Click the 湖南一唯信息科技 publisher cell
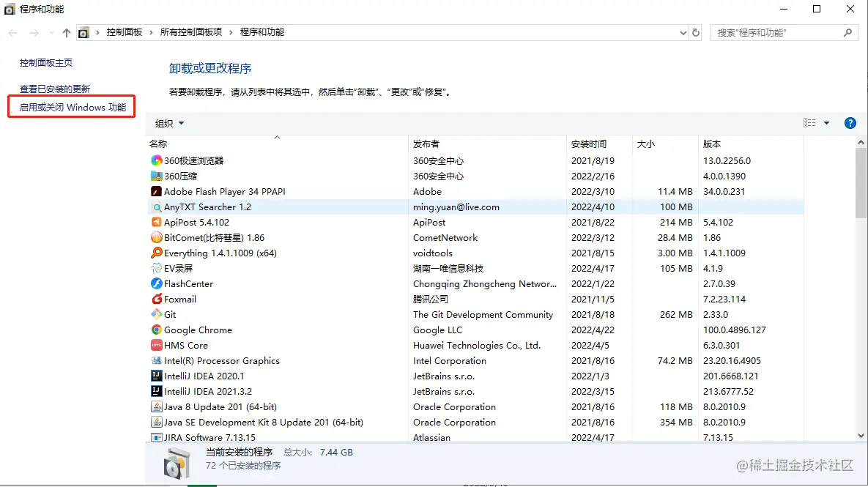The height and width of the screenshot is (487, 868). (x=448, y=269)
